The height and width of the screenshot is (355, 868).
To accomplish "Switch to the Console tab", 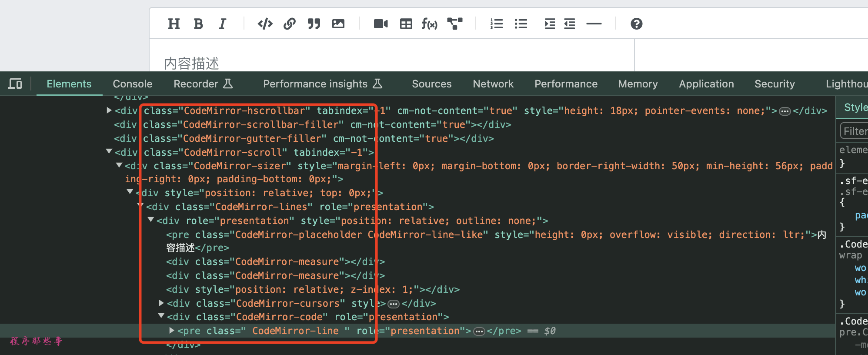I will [x=133, y=84].
